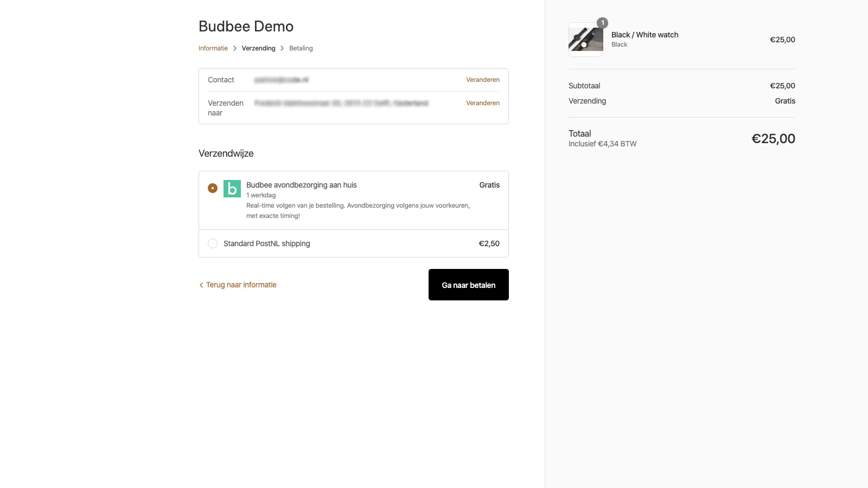This screenshot has height=488, width=868.
Task: Click the 1 werkdag delivery time text
Action: point(261,195)
